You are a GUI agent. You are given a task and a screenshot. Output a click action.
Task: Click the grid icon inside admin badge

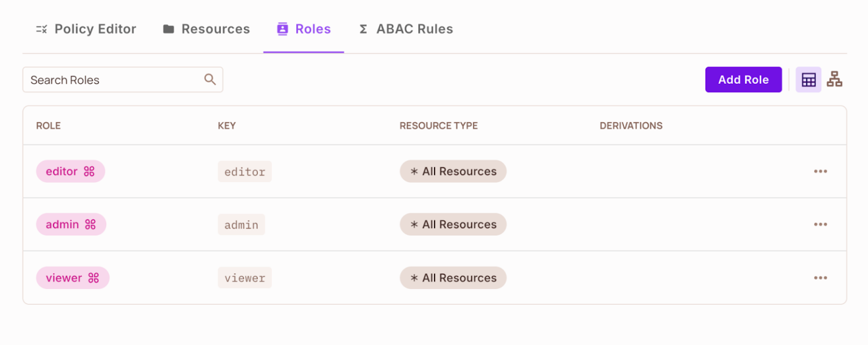90,224
